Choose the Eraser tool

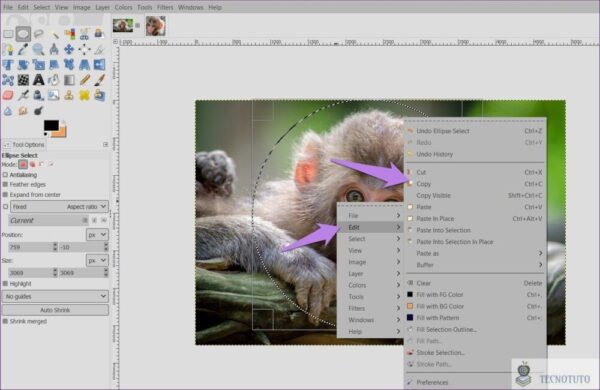(8, 95)
